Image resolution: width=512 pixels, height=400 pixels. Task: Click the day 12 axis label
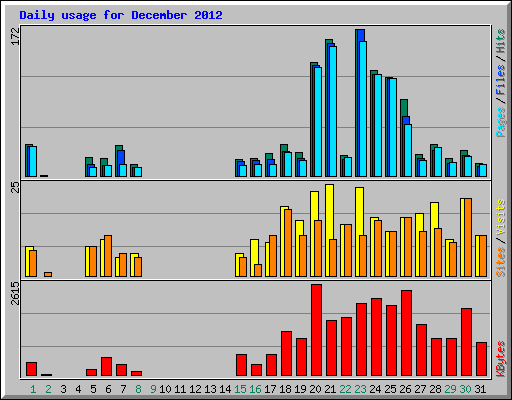coord(195,389)
